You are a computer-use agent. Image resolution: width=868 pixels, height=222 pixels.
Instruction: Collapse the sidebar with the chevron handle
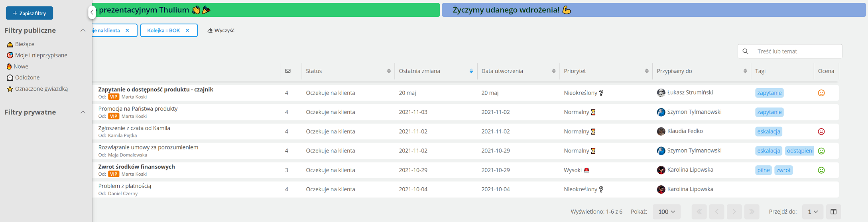(92, 12)
